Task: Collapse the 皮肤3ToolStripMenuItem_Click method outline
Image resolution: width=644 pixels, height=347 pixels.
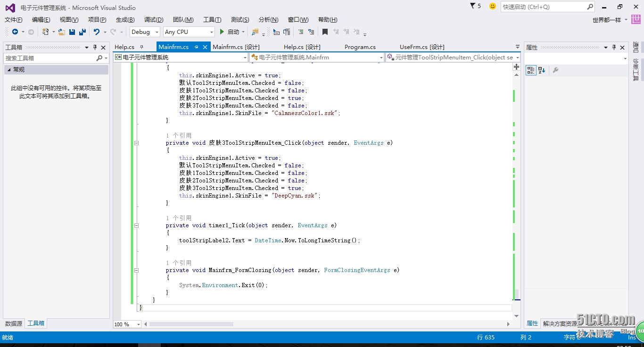Action: (136, 143)
